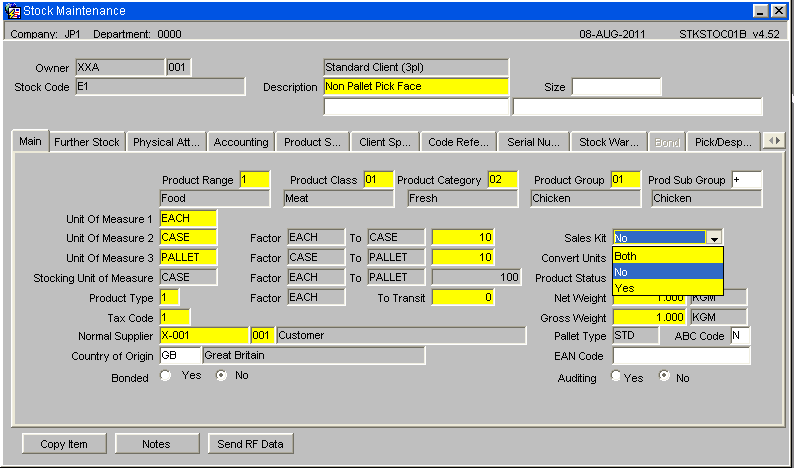The height and width of the screenshot is (468, 794).
Task: Open the Physical Att... tab
Action: (x=166, y=142)
